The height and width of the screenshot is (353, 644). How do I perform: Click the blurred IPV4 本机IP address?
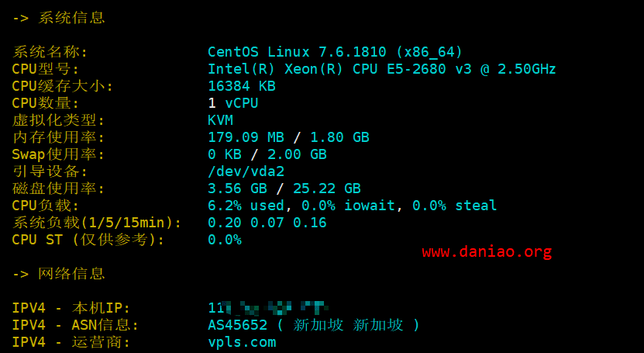(268, 307)
